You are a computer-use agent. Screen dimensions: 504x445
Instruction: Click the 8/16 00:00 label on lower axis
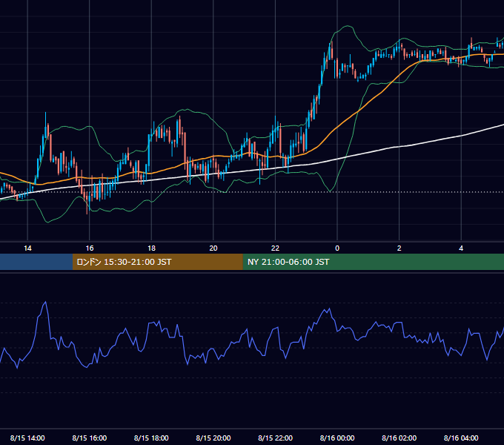pyautogui.click(x=337, y=438)
